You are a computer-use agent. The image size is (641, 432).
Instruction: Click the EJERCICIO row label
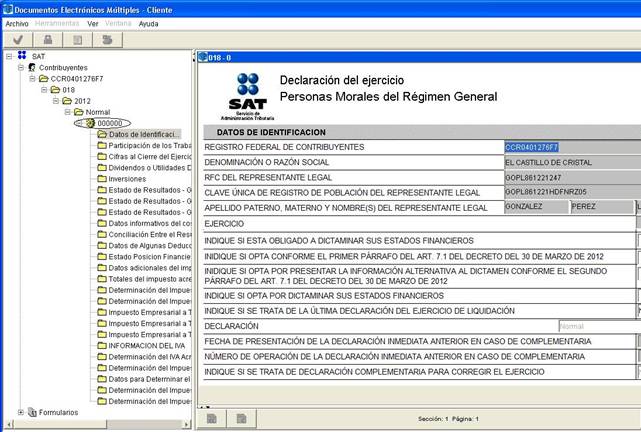pyautogui.click(x=224, y=224)
